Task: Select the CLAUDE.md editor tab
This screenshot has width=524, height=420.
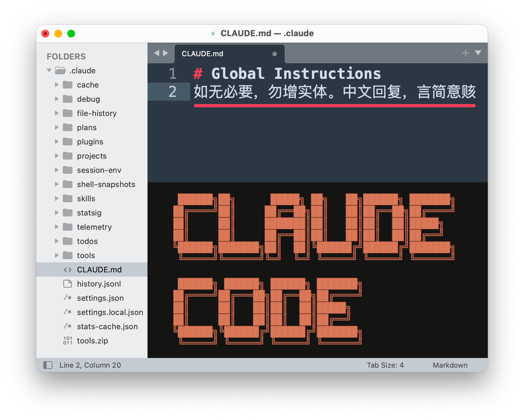Action: pos(202,54)
